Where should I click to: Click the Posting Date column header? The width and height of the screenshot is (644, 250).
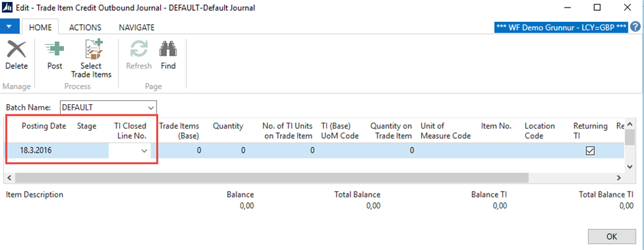pyautogui.click(x=44, y=126)
